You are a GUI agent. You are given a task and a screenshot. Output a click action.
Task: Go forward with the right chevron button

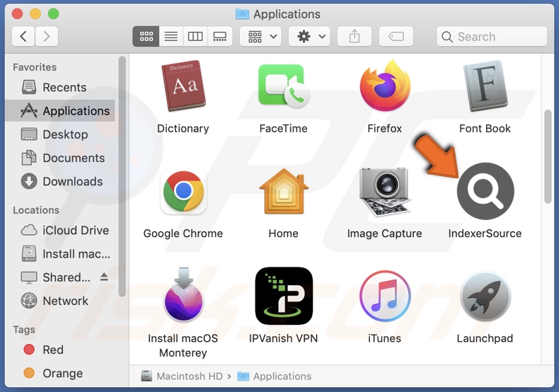point(46,36)
